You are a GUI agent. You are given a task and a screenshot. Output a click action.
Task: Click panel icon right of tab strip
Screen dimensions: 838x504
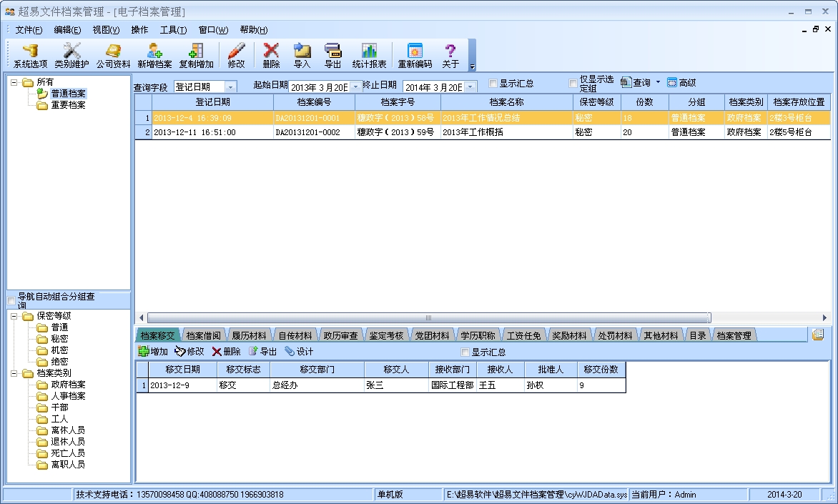click(x=818, y=335)
